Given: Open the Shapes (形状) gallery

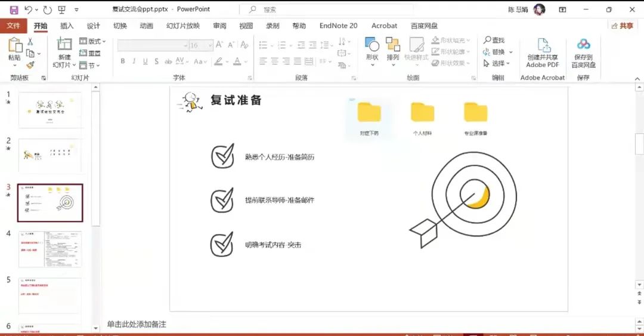Looking at the screenshot, I should click(372, 51).
